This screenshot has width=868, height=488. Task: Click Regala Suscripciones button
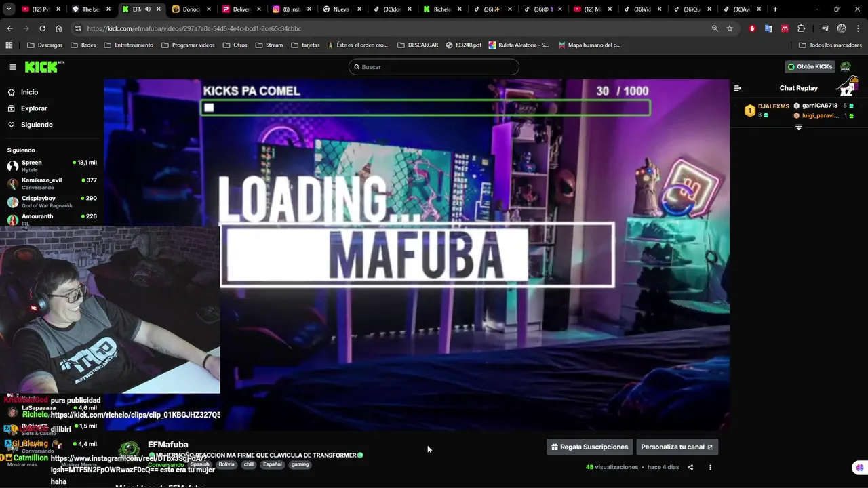point(589,447)
